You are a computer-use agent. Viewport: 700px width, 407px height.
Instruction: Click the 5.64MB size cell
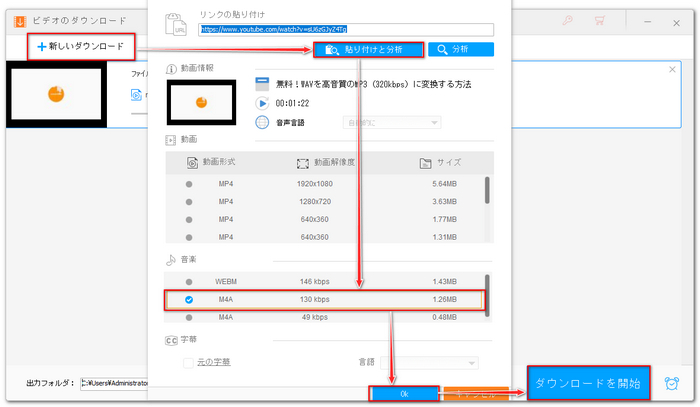tap(444, 184)
